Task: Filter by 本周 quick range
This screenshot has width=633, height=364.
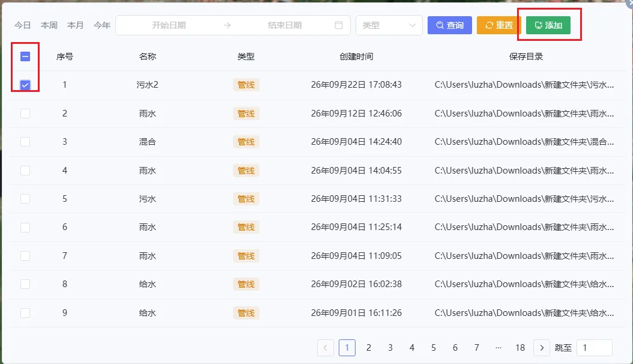Action: pos(49,25)
